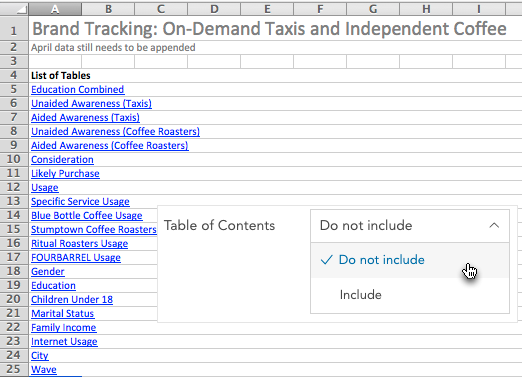Viewport: 522px width, 377px height.
Task: Open the Family Income link
Action: [64, 328]
